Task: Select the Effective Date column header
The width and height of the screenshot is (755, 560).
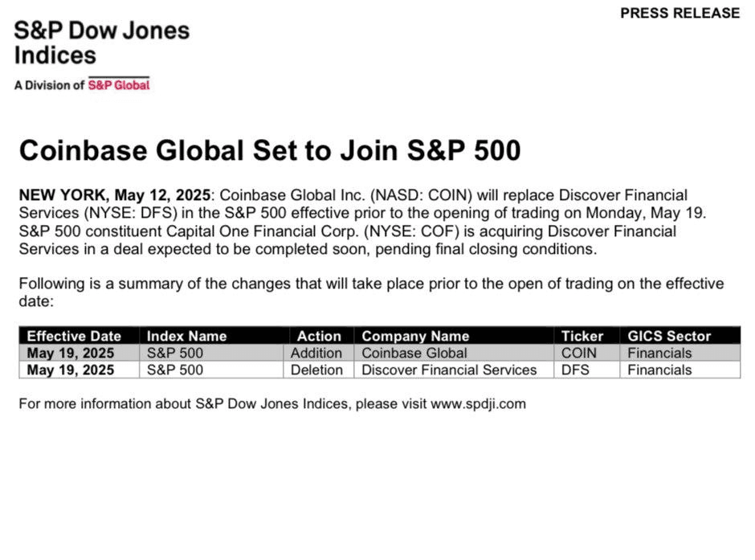Action: coord(74,336)
